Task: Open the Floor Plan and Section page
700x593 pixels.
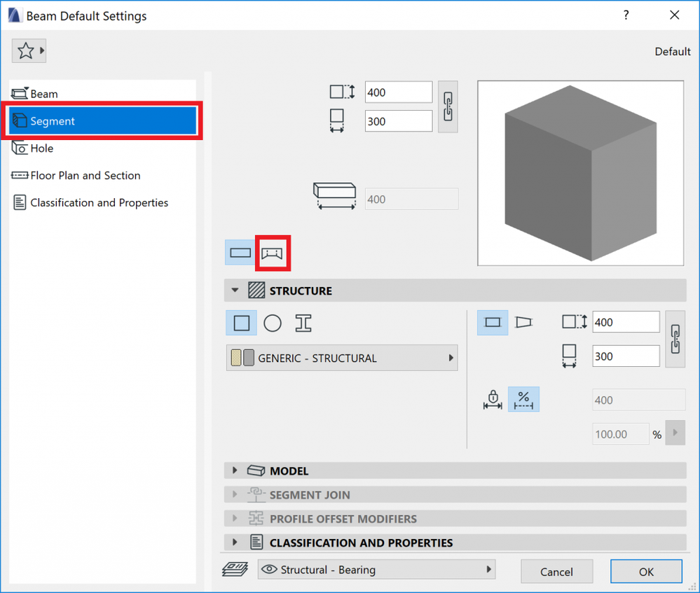Action: [x=85, y=175]
